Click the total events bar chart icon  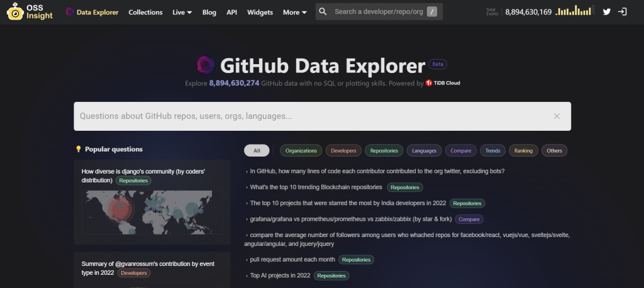[574, 11]
